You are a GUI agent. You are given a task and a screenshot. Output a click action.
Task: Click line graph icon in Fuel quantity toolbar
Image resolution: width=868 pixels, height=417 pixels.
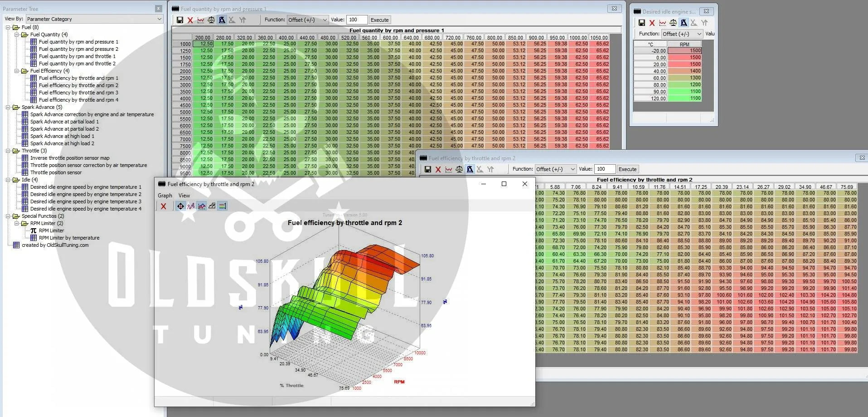click(x=201, y=20)
